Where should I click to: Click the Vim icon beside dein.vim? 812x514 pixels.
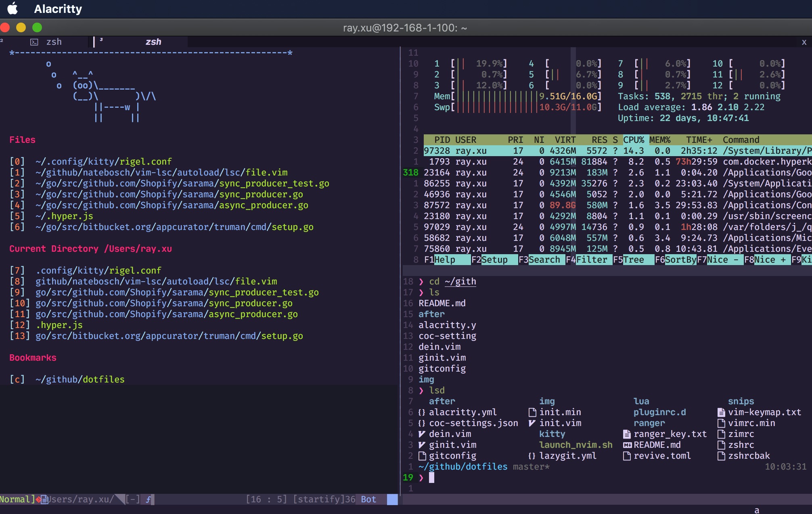pyautogui.click(x=422, y=434)
